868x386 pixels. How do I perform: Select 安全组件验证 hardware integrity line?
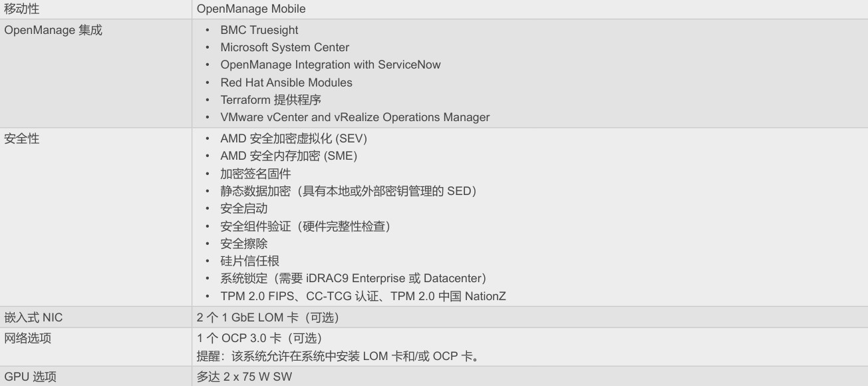click(x=305, y=226)
